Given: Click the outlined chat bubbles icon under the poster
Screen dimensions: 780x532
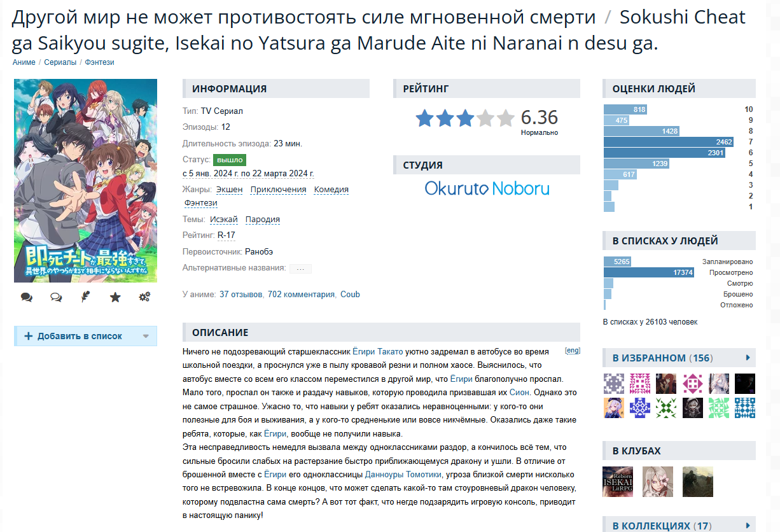Looking at the screenshot, I should tap(56, 297).
